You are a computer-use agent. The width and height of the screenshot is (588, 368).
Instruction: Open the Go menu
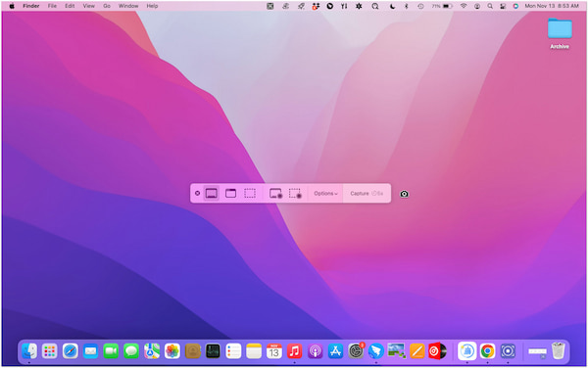[107, 6]
